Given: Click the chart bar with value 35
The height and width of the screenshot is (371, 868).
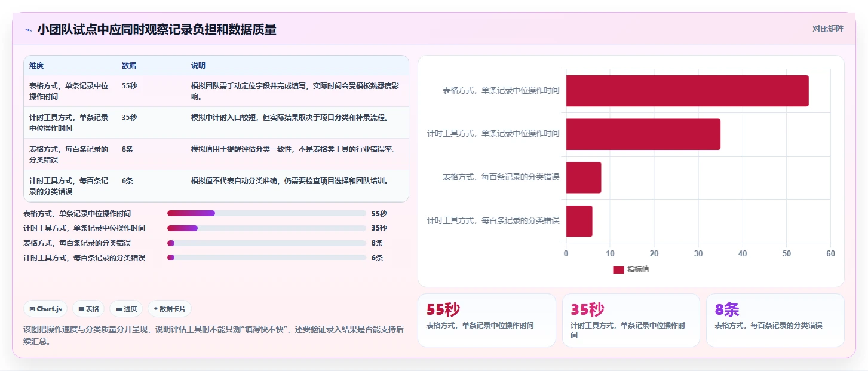Looking at the screenshot, I should pos(643,134).
